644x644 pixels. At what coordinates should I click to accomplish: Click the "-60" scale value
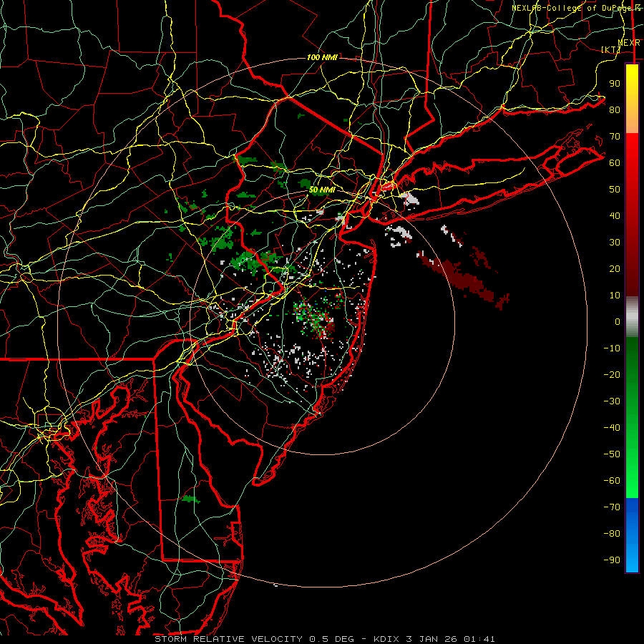tap(612, 481)
